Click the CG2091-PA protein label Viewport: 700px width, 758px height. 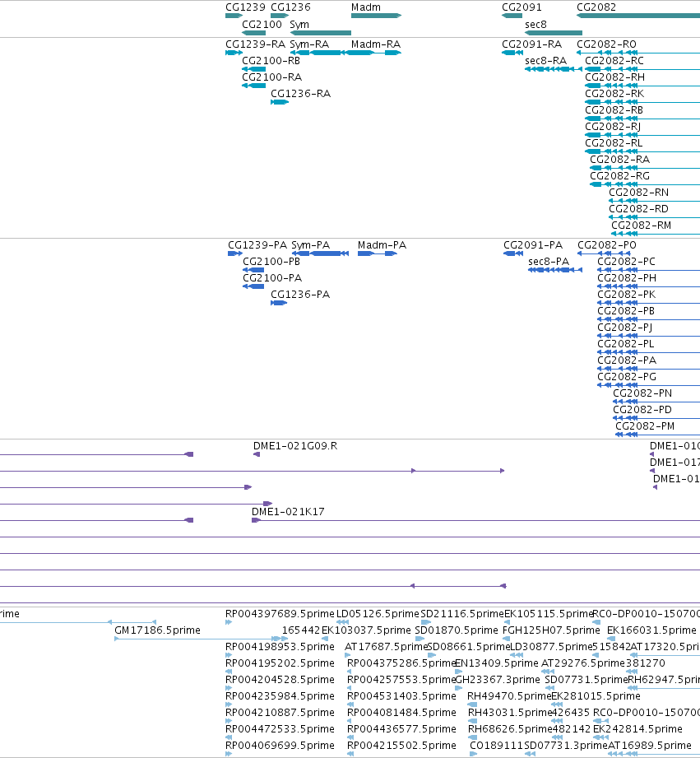(533, 244)
